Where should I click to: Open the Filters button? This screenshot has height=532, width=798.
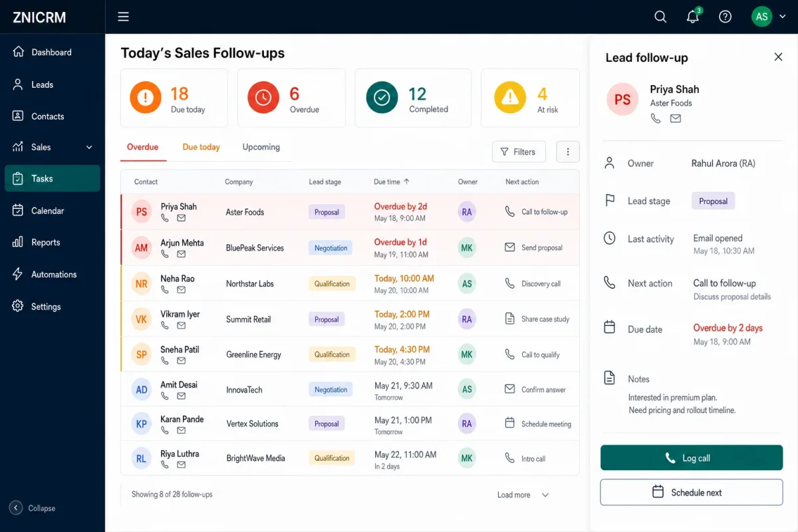tap(519, 152)
